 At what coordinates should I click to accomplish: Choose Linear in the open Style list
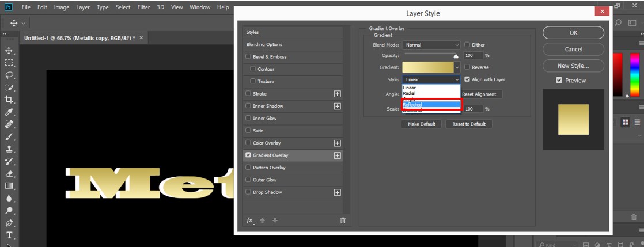click(x=431, y=88)
